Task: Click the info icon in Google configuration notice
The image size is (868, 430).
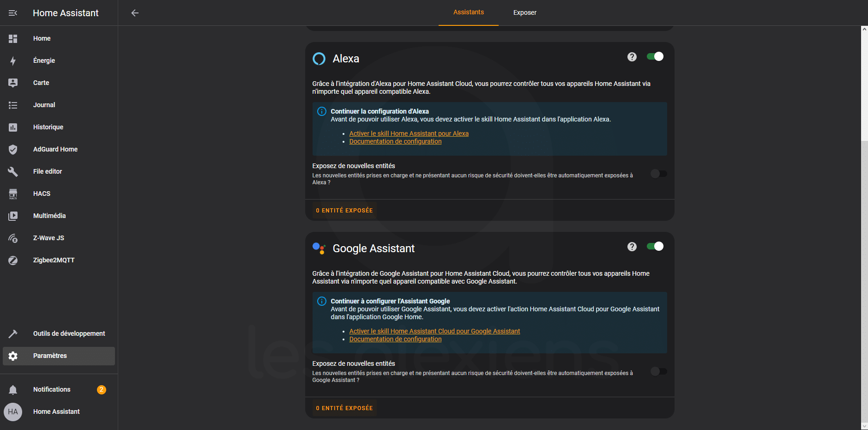Action: [x=322, y=301]
